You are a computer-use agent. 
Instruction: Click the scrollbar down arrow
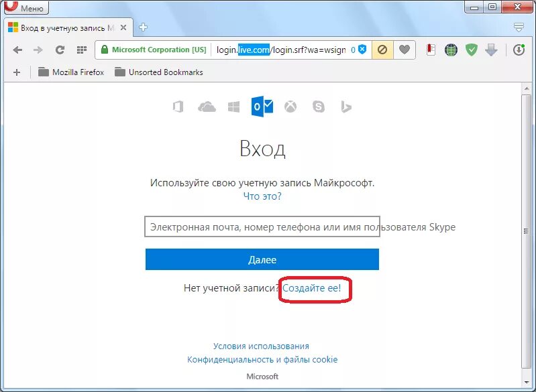click(527, 382)
